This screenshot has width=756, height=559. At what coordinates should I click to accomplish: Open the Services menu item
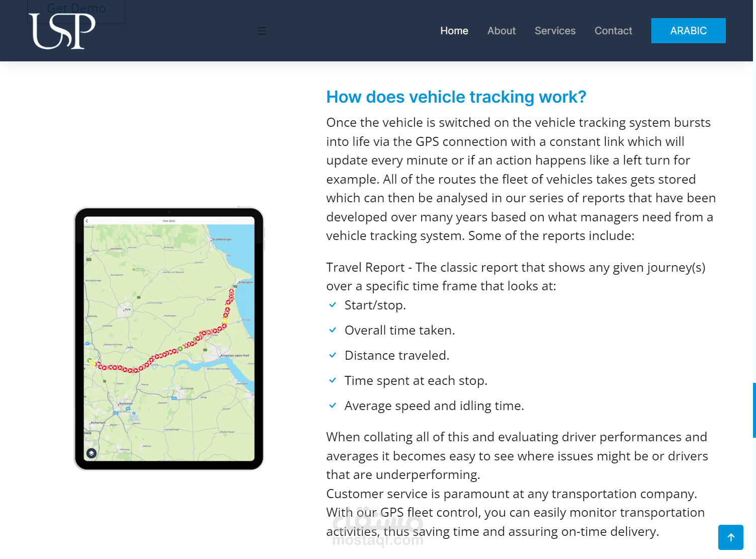[555, 31]
